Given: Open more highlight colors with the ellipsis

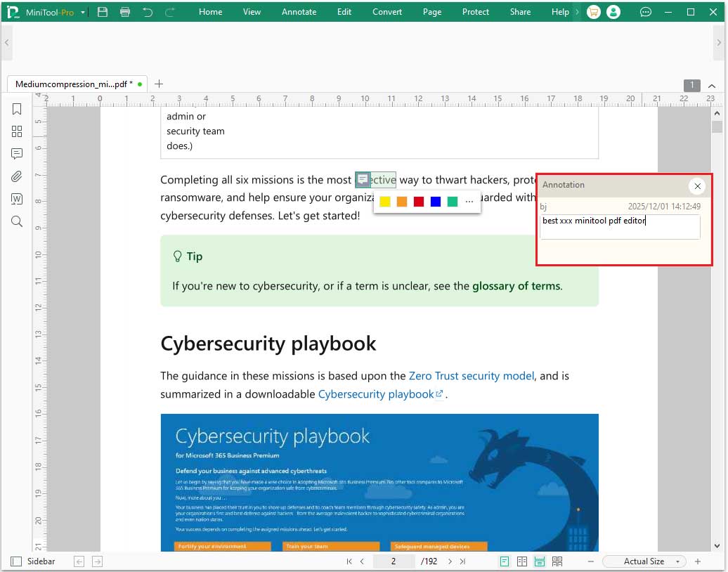Looking at the screenshot, I should click(469, 201).
